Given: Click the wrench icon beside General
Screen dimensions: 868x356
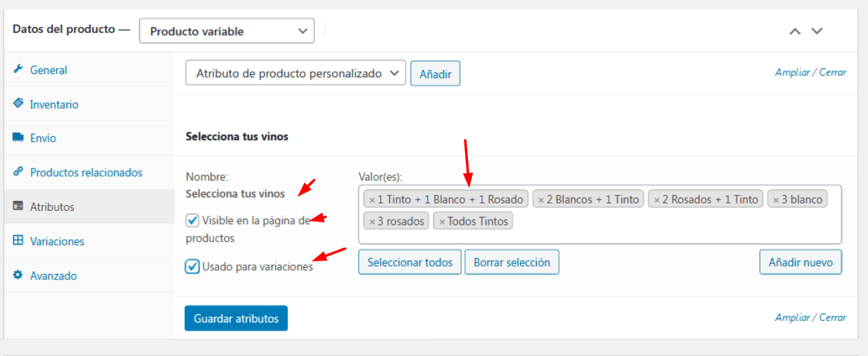Looking at the screenshot, I should (x=18, y=70).
